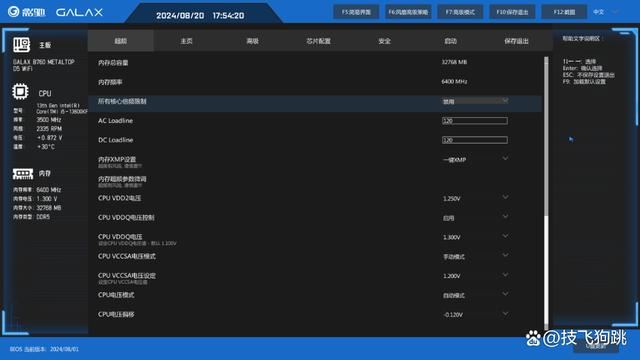This screenshot has width=640, height=360.
Task: Click the motherboard icon in sidebar
Action: pyautogui.click(x=21, y=44)
